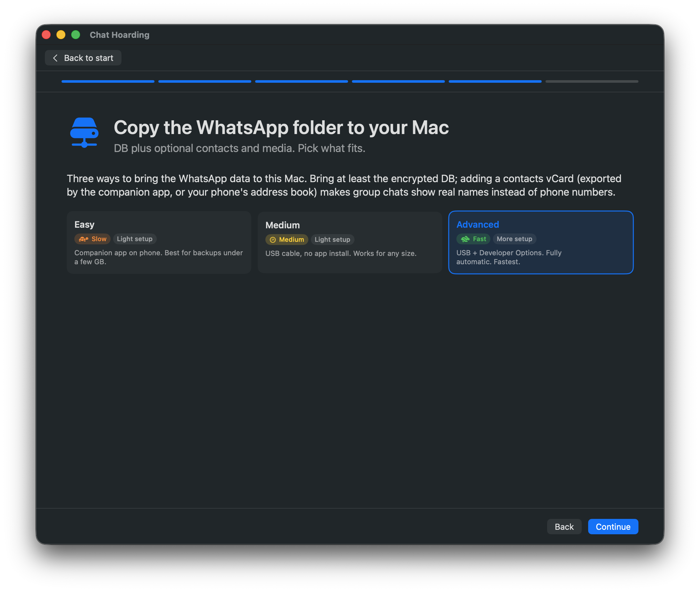Click the 'USB cable, no app install' description
700x592 pixels.
click(341, 253)
